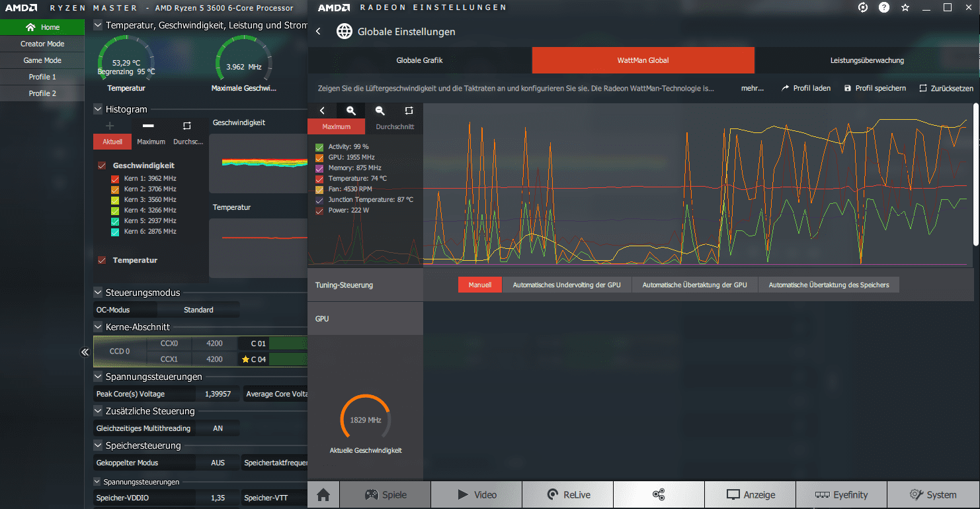Click the plus icon in Histogram panel
The image size is (980, 509).
pyautogui.click(x=110, y=126)
